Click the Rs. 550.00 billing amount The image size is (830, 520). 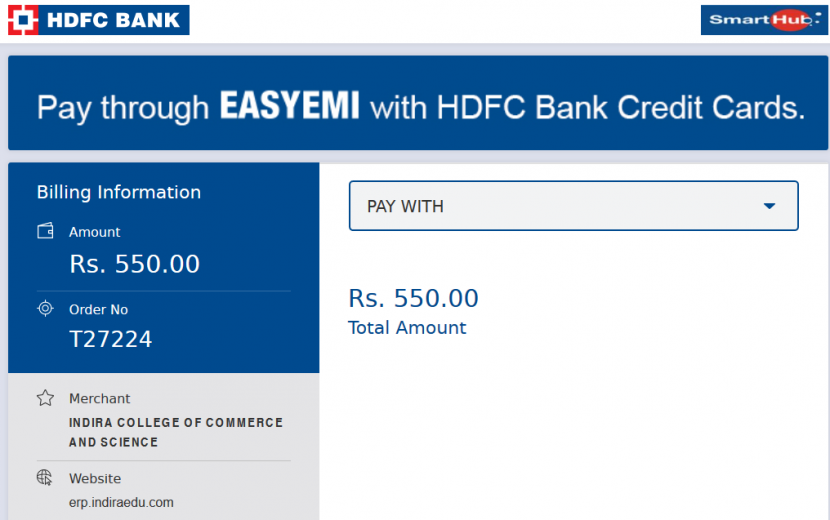tap(134, 264)
